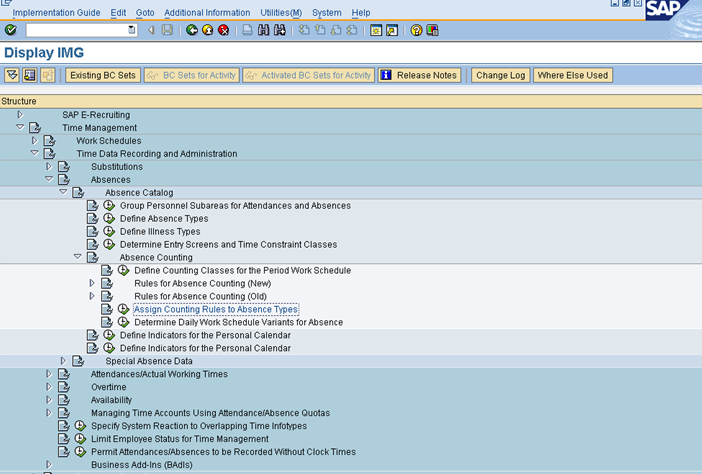
Task: Click the Structure column header
Action: click(x=351, y=101)
